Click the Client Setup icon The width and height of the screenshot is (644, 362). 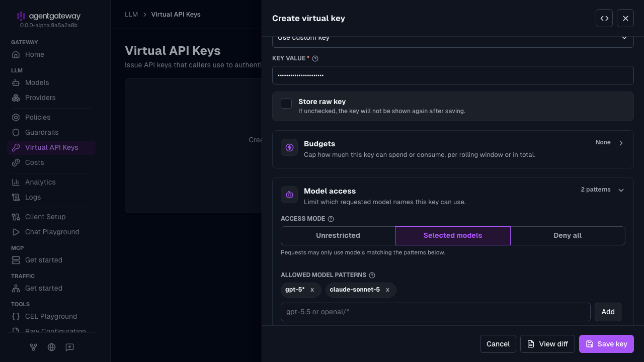pos(16,217)
